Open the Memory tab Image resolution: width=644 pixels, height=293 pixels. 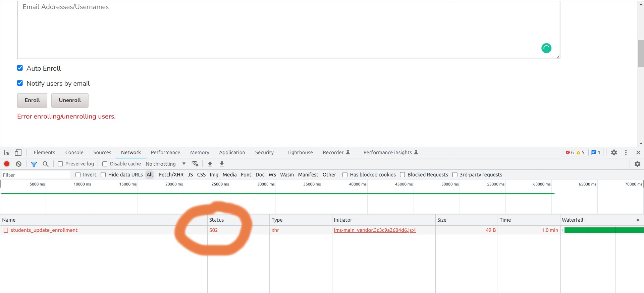[200, 152]
